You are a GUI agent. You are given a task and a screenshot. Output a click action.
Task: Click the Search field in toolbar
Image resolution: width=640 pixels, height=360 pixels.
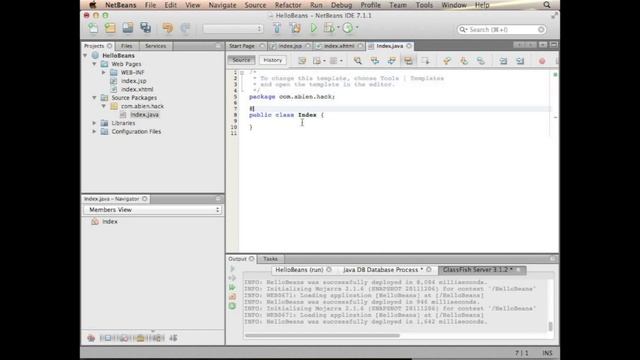coord(502,29)
